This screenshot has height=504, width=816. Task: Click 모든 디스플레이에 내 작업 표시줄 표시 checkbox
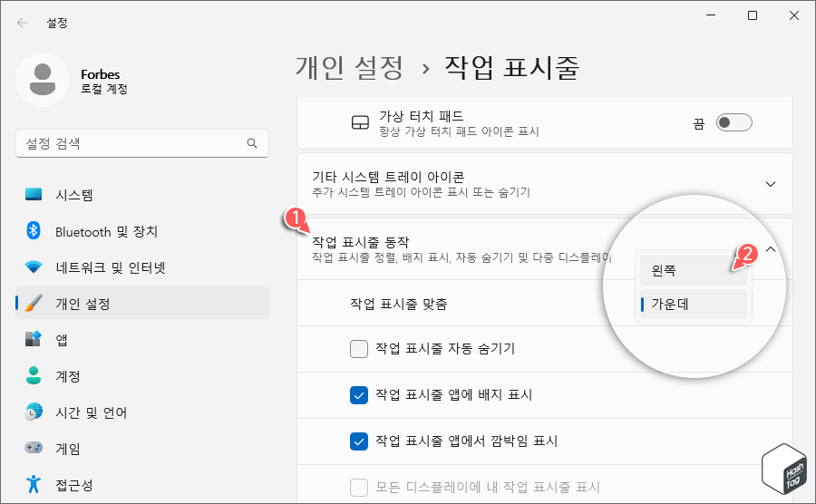click(x=359, y=488)
